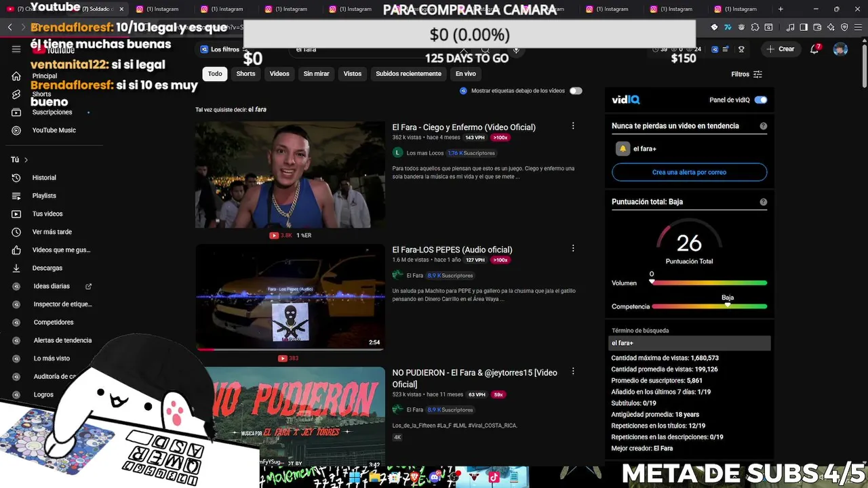Click the 59x badge on NO PUDIERON

click(x=498, y=394)
